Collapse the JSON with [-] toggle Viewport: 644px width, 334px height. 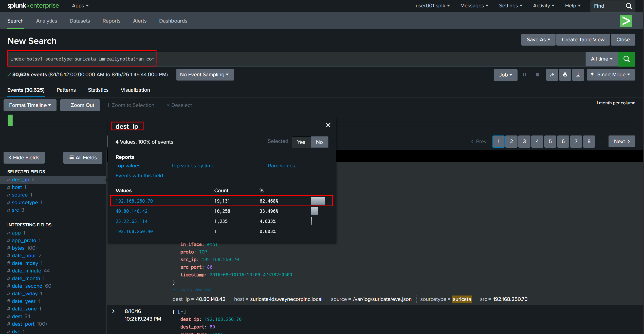(182, 312)
